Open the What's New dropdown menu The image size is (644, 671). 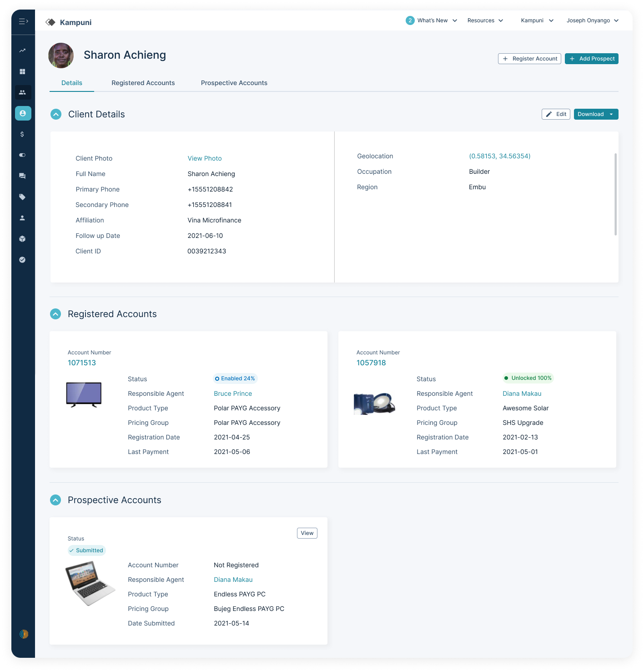click(x=432, y=20)
